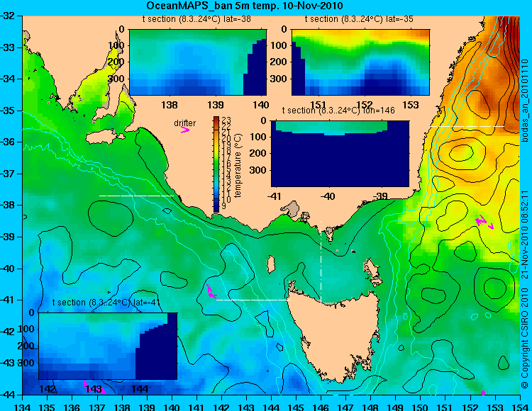Click the 'temperature (°C)' color bar label
This screenshot has height=411, width=532.
[238, 165]
